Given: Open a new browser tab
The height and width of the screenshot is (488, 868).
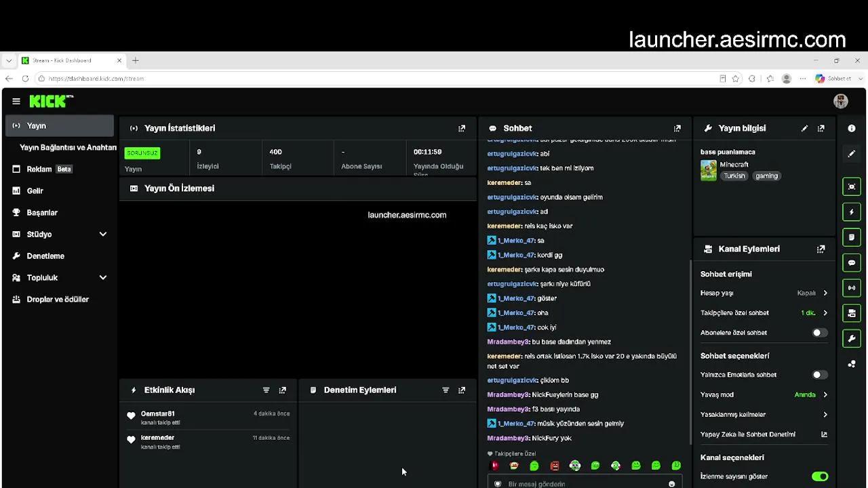Looking at the screenshot, I should tap(136, 60).
